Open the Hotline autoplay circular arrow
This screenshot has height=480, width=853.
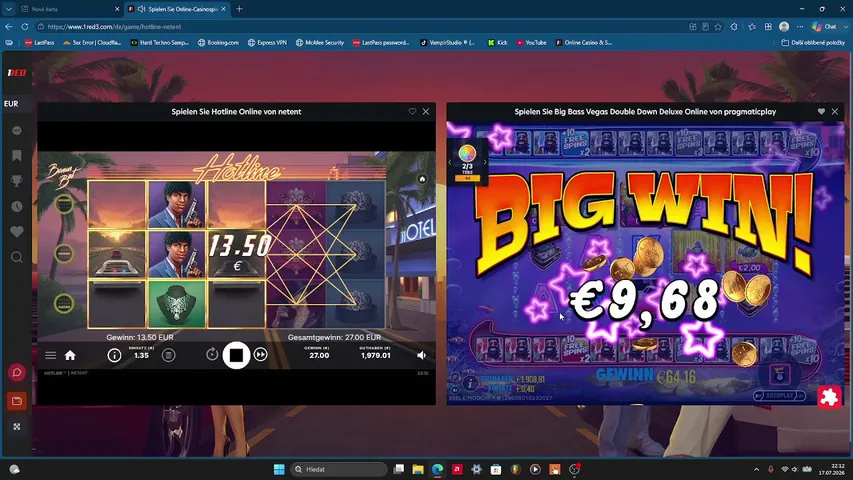[x=212, y=355]
